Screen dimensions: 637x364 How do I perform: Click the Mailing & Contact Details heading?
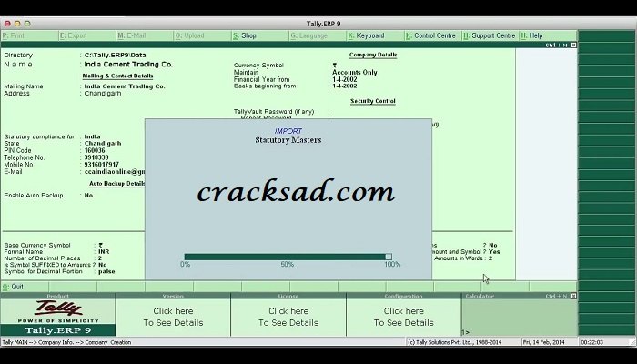(x=117, y=76)
